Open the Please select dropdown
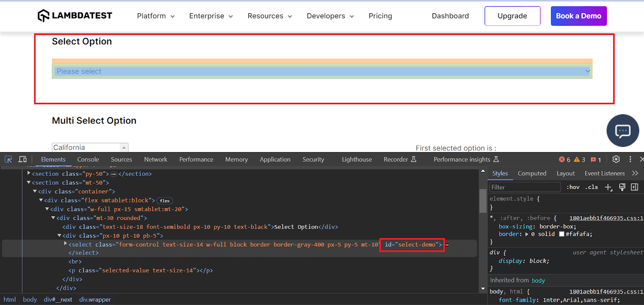The height and width of the screenshot is (305, 644). [322, 71]
